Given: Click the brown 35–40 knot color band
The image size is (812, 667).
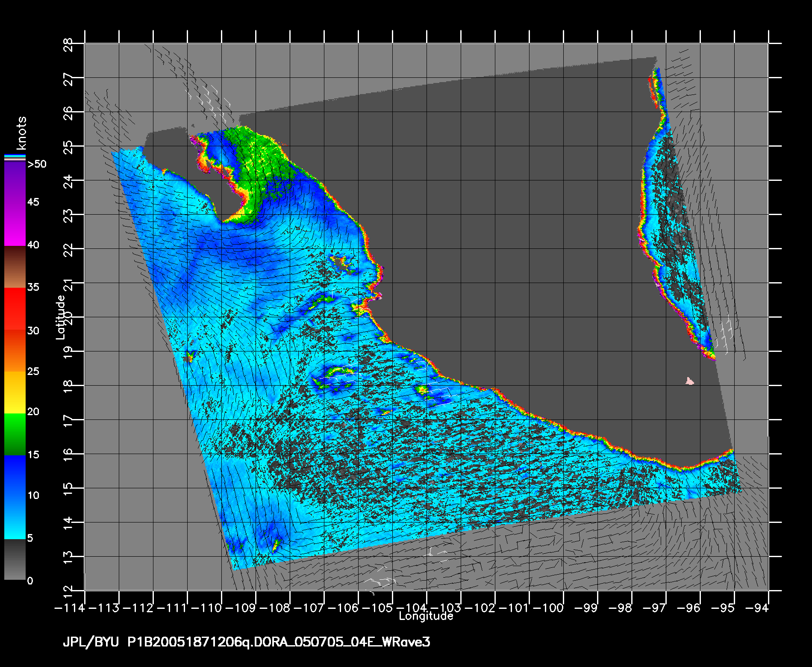Looking at the screenshot, I should pyautogui.click(x=15, y=267).
